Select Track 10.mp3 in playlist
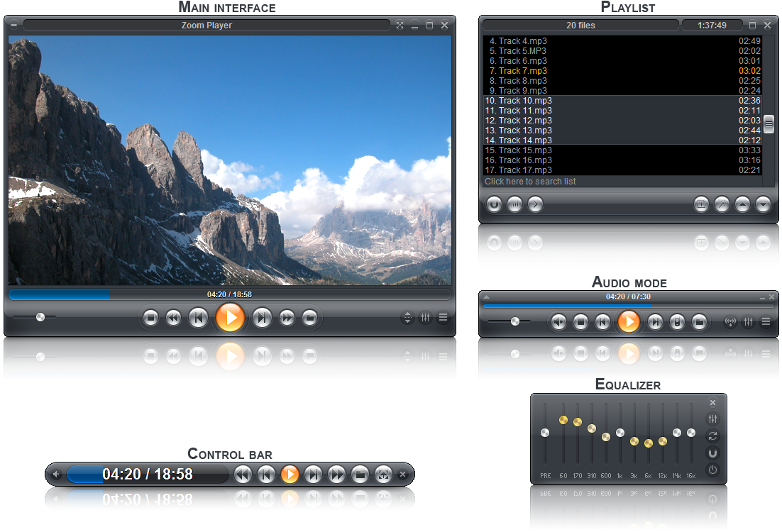Viewport: 782px width, 532px height. click(x=622, y=101)
